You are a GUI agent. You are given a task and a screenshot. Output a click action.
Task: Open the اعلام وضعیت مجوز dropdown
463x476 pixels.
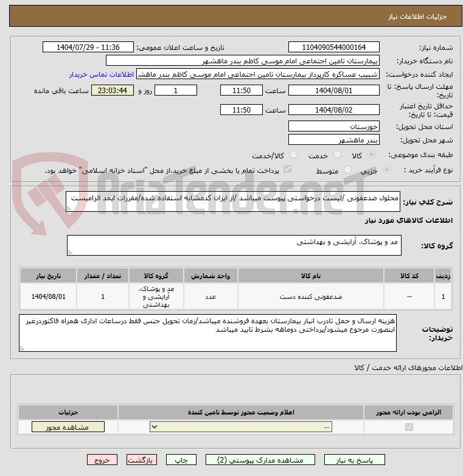[x=241, y=427]
